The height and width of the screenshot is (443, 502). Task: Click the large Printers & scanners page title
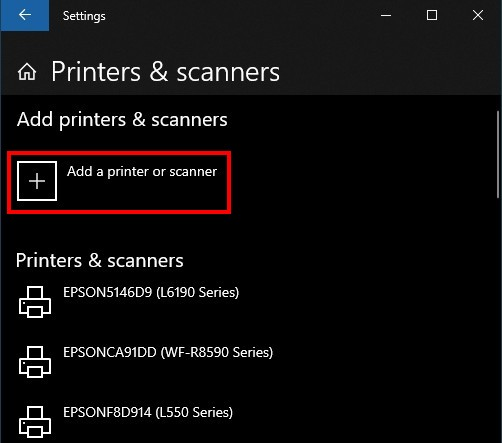click(165, 72)
